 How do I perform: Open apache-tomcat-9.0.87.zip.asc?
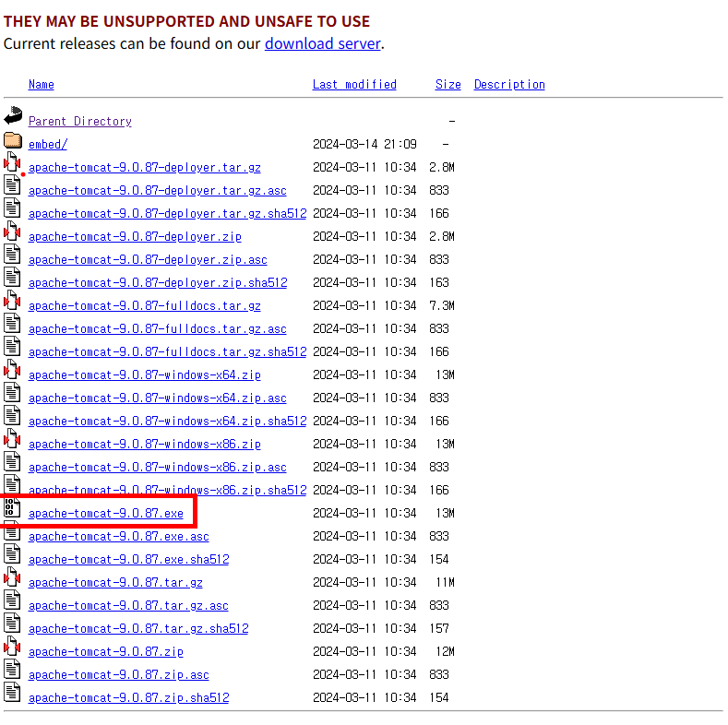[119, 675]
